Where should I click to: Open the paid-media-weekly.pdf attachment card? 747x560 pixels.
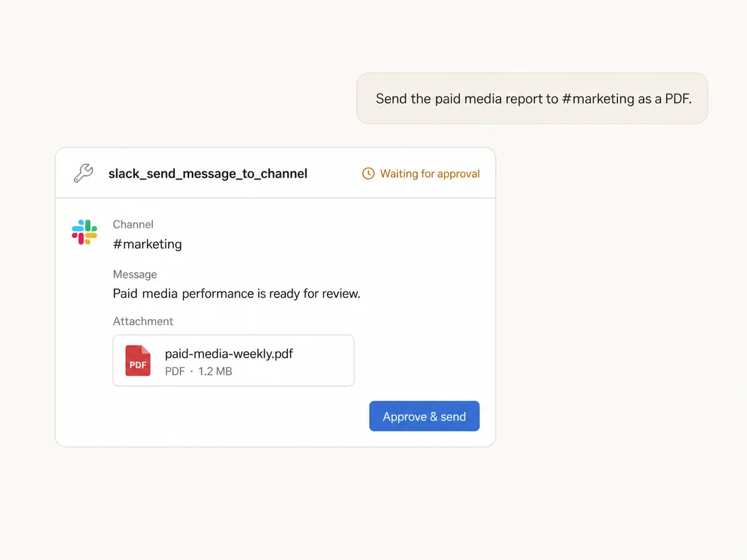pyautogui.click(x=233, y=361)
